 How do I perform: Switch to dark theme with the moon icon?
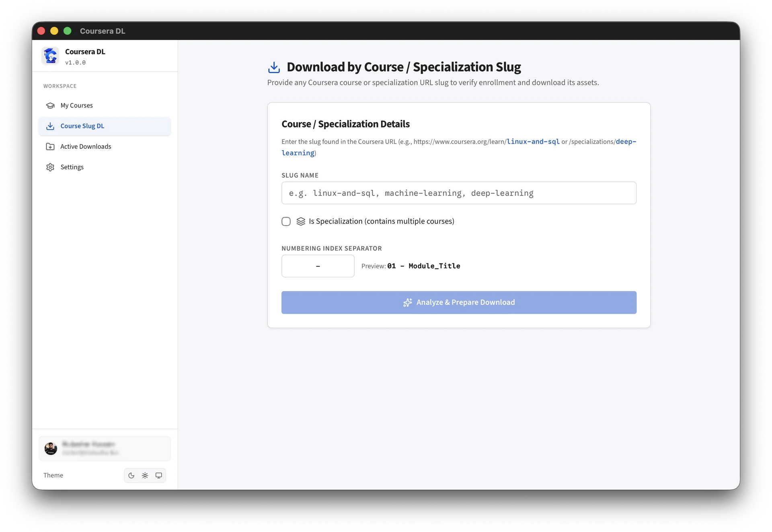pos(131,475)
